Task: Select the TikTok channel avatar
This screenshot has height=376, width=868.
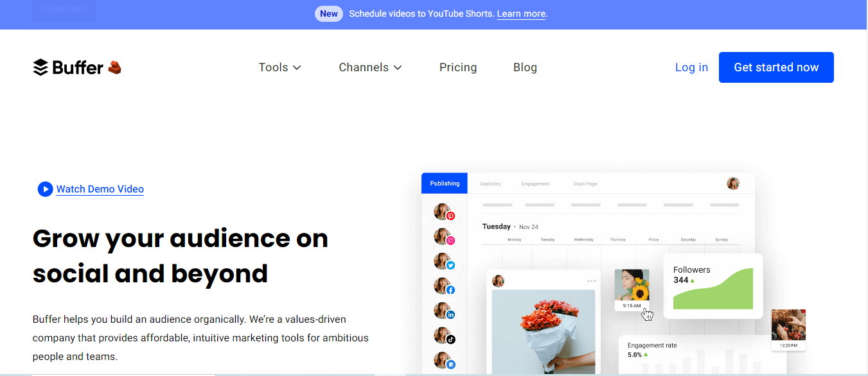Action: [444, 336]
